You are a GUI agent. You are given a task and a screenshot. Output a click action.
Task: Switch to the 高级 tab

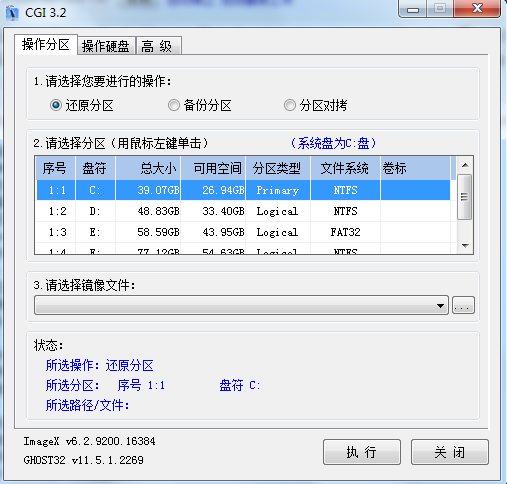159,46
